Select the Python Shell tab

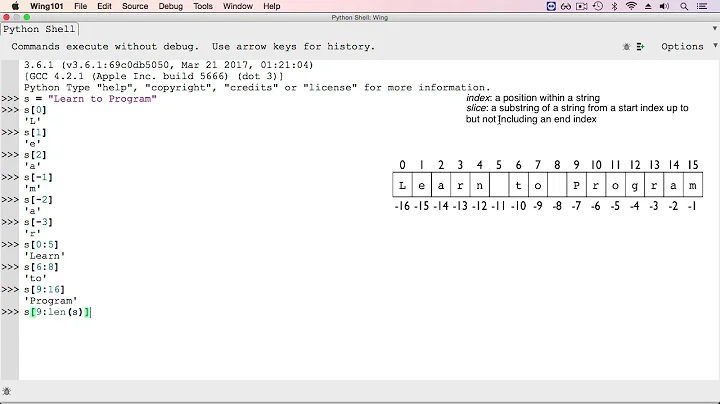click(x=39, y=29)
